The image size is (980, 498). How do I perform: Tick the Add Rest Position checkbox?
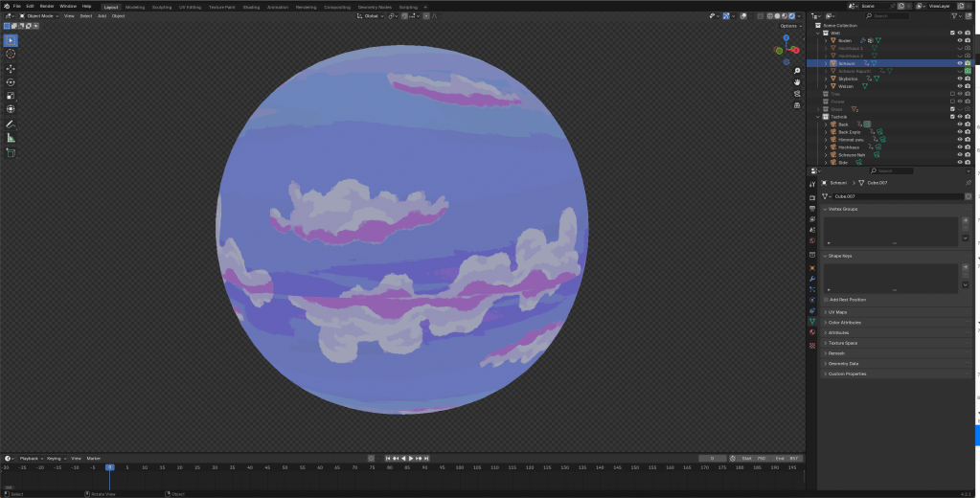826,300
